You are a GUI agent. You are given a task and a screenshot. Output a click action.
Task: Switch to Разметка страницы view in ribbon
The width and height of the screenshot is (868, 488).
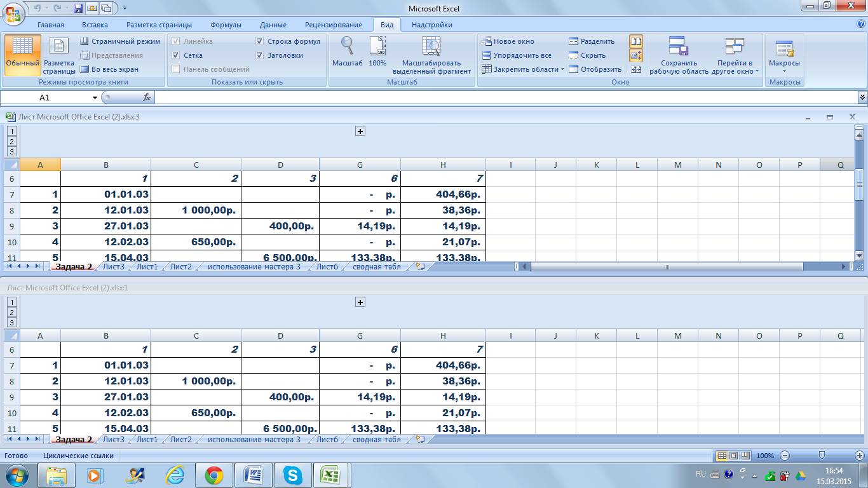59,55
